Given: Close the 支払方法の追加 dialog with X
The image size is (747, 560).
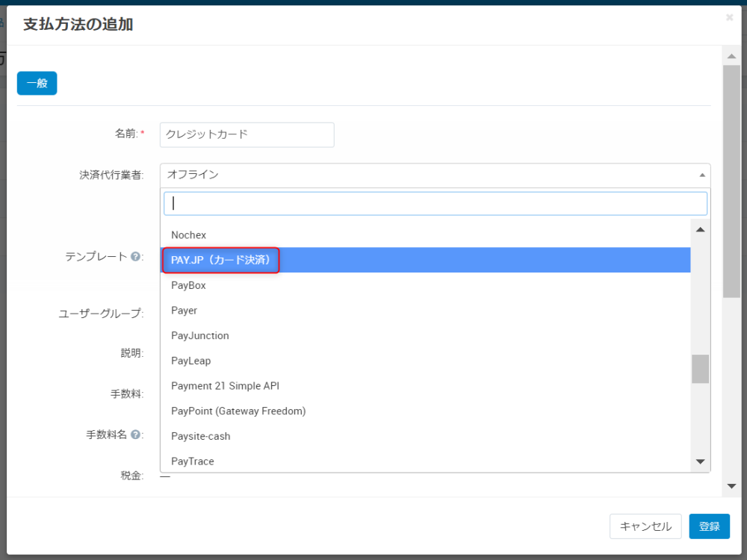Looking at the screenshot, I should tap(729, 17).
